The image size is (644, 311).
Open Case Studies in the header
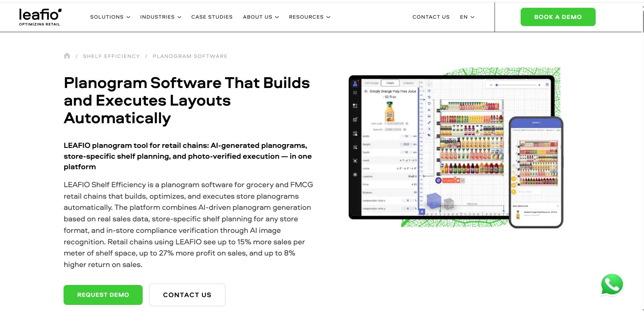pos(212,17)
